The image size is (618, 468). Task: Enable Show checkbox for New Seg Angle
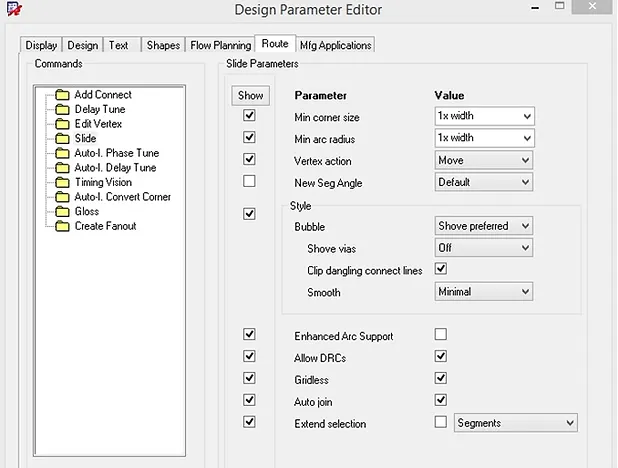[249, 181]
